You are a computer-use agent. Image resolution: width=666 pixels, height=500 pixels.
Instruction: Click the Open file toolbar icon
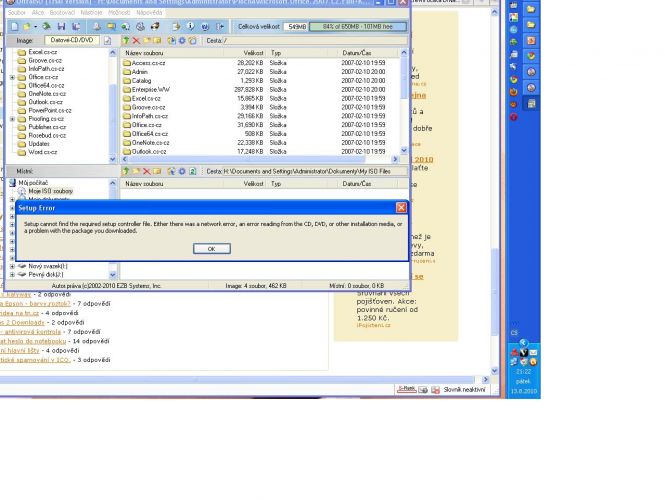pyautogui.click(x=27, y=26)
